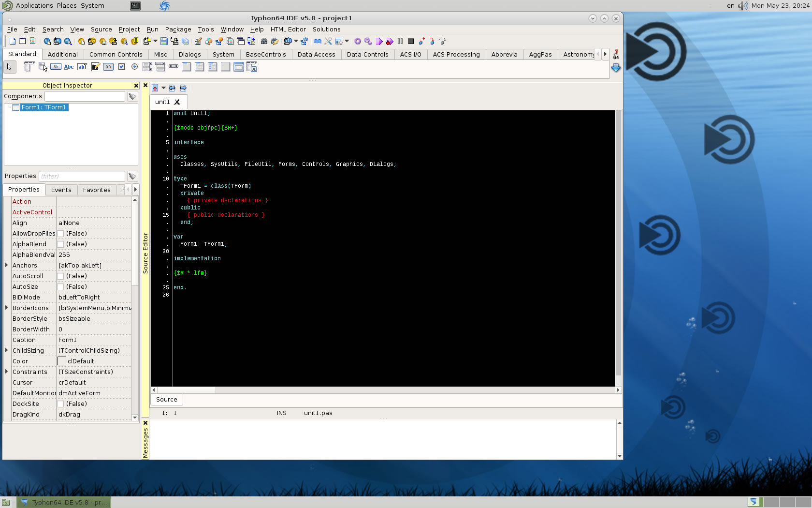Click the Step Over debugger icon
812x508 pixels.
pyautogui.click(x=432, y=41)
